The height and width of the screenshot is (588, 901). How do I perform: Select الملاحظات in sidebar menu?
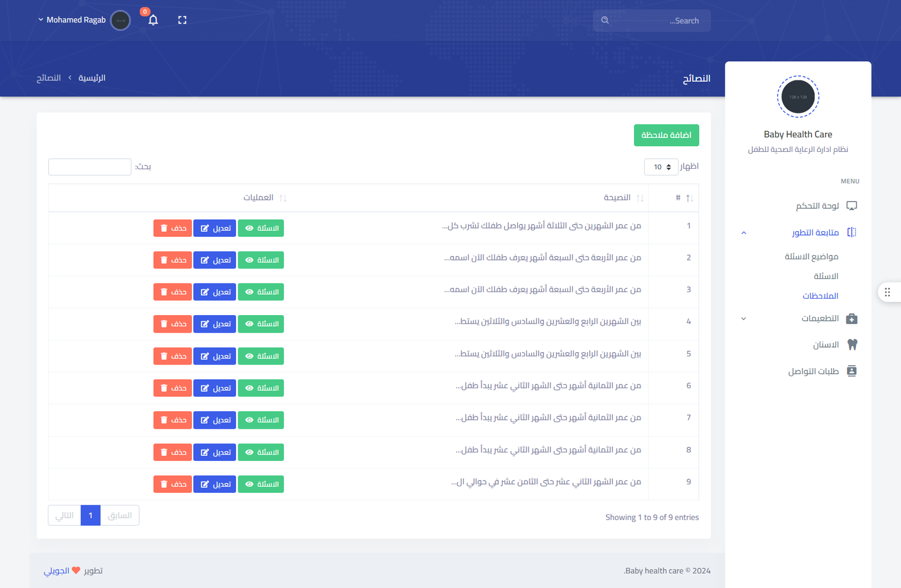coord(820,296)
